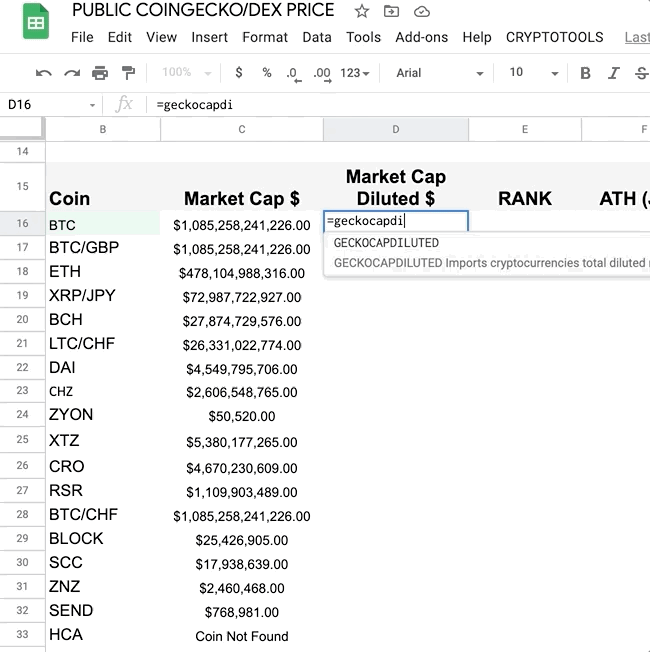The image size is (650, 652).
Task: Click the formula bar showing =geckocapdi
Action: [399, 104]
